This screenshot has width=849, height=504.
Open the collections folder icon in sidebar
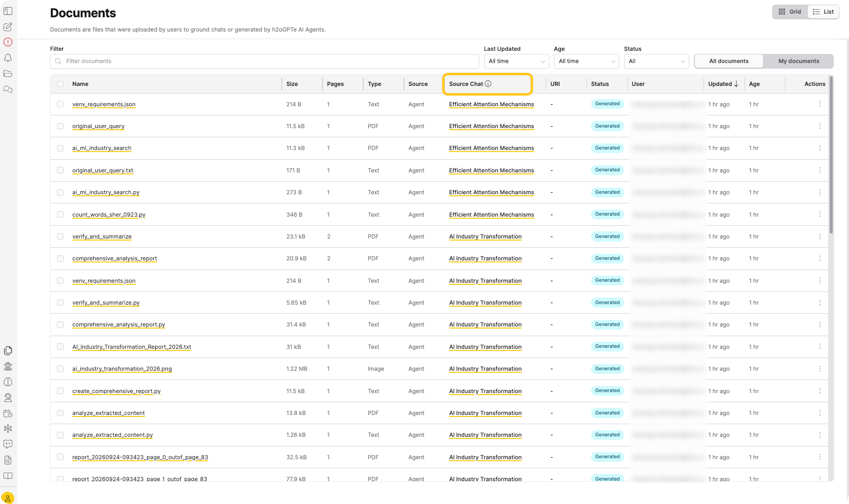8,74
